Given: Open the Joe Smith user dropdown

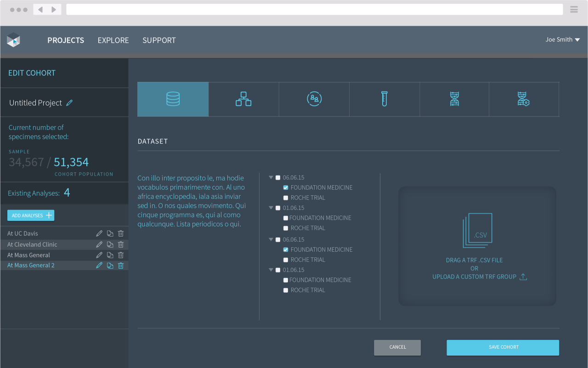Looking at the screenshot, I should point(562,40).
